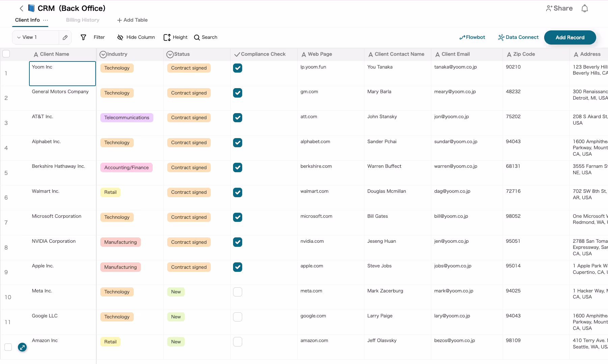The image size is (608, 364).
Task: Open Data Connect
Action: tap(518, 37)
